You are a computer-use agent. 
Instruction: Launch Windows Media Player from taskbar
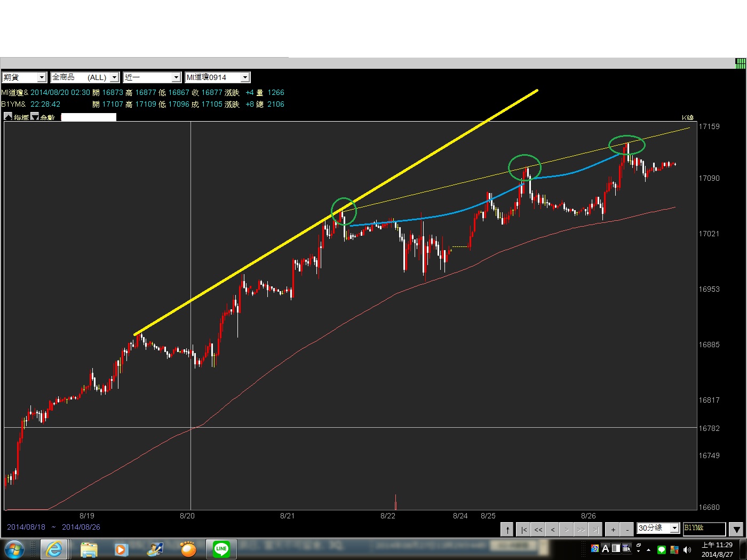coord(121,549)
